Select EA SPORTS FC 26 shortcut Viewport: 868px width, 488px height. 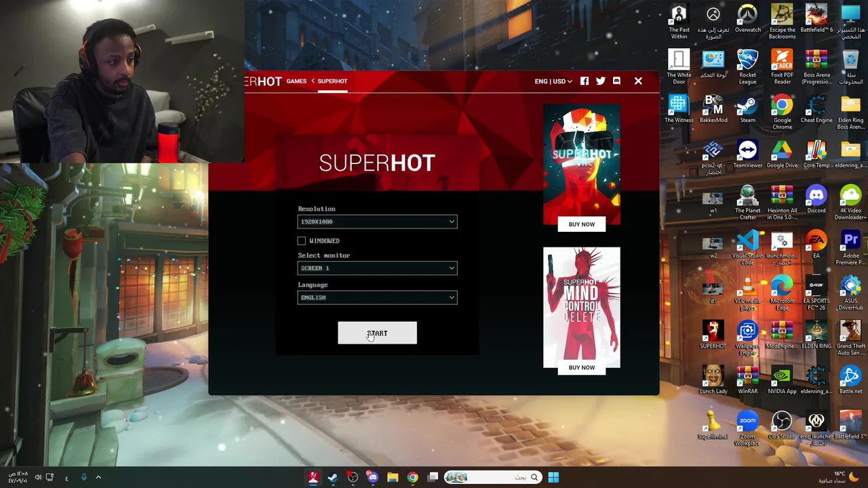pos(816,293)
